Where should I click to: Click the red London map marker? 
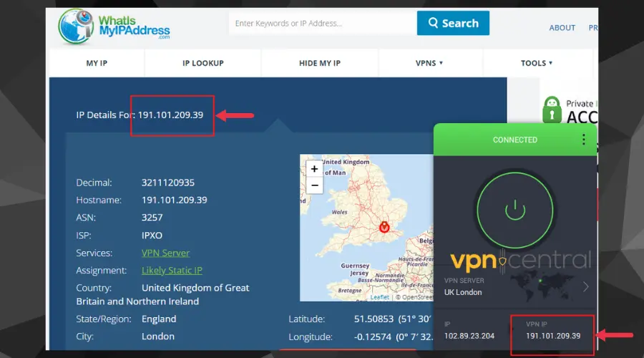click(384, 227)
